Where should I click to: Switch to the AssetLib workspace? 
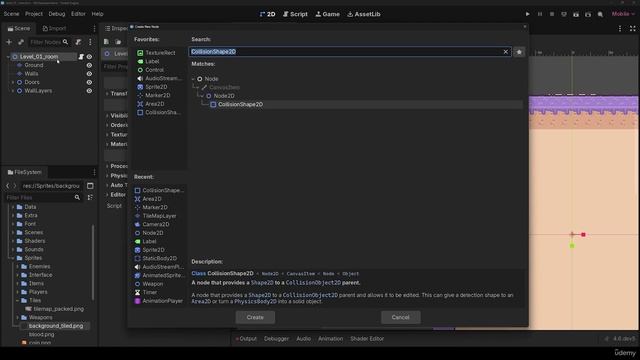click(x=364, y=14)
